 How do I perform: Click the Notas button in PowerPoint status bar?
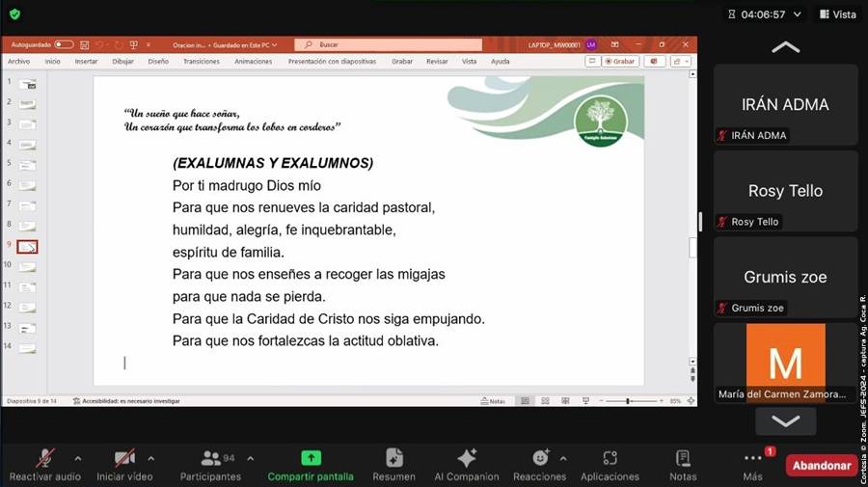coord(493,400)
